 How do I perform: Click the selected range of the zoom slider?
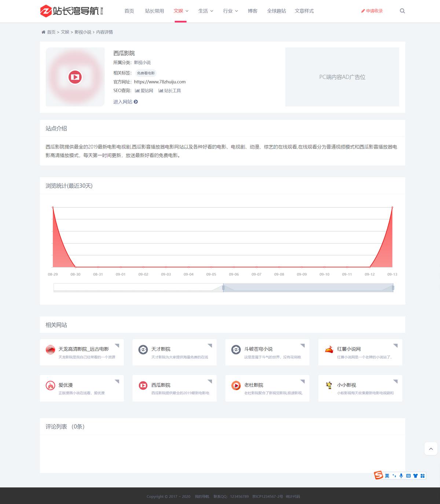click(308, 288)
